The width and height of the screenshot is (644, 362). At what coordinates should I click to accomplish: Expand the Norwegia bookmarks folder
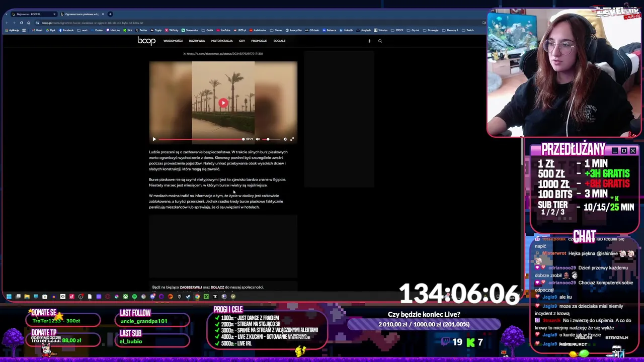(430, 30)
